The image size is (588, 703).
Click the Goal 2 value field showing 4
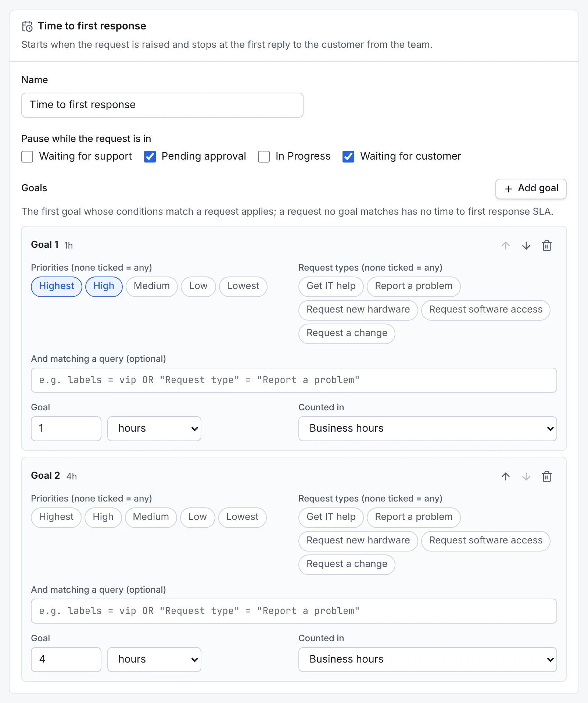click(x=66, y=660)
